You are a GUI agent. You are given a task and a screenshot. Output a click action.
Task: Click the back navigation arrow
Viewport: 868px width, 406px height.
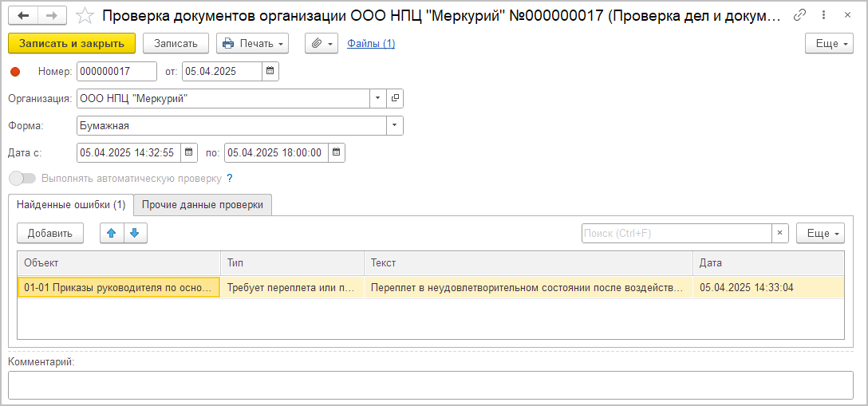pos(22,16)
